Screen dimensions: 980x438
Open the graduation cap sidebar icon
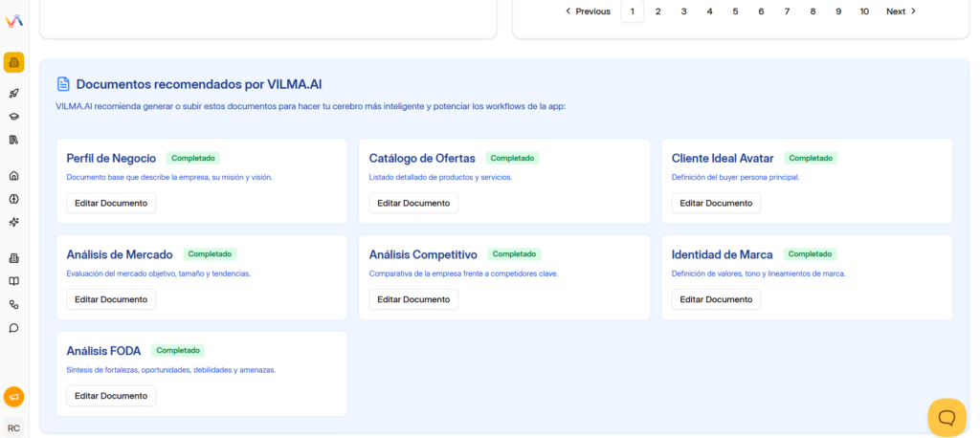tap(13, 116)
